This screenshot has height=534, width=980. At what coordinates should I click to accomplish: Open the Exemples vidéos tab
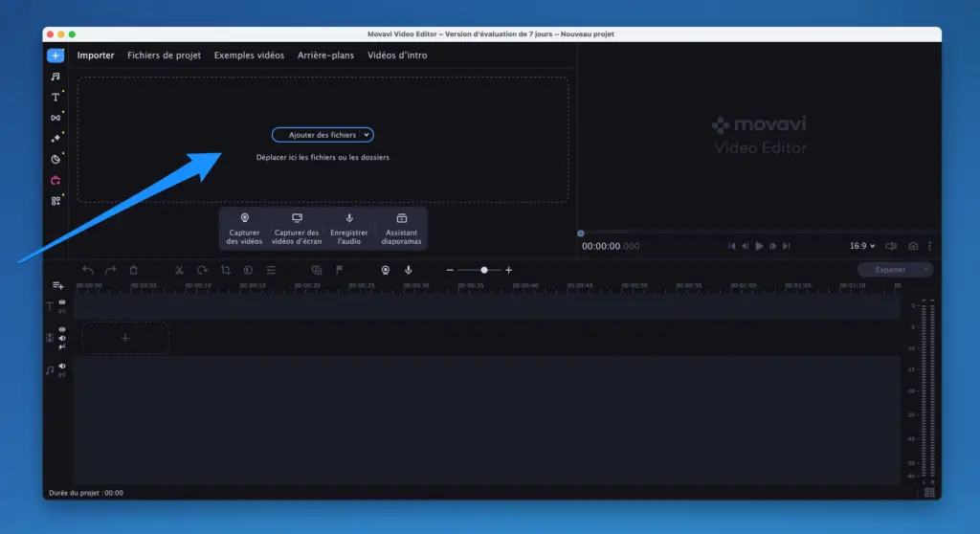click(250, 56)
